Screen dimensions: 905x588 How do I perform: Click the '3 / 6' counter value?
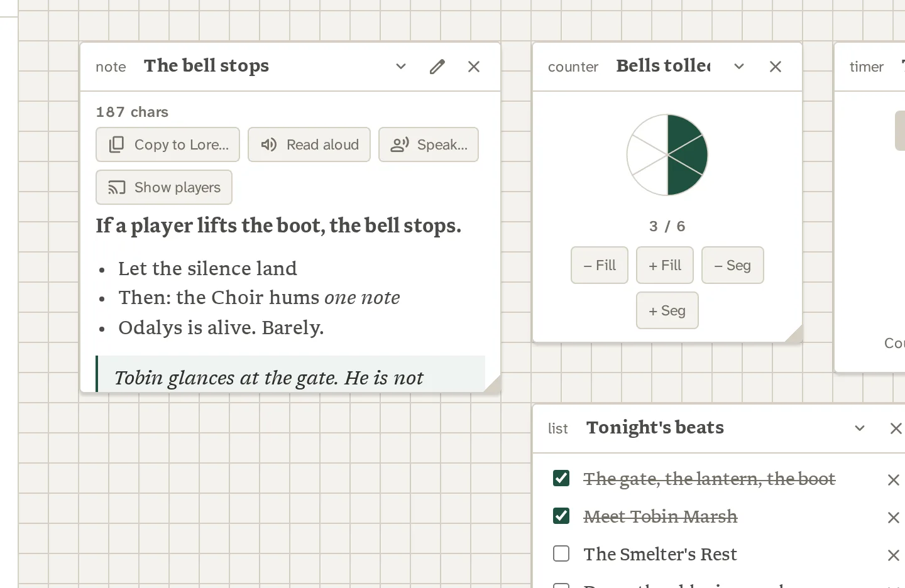click(x=667, y=226)
